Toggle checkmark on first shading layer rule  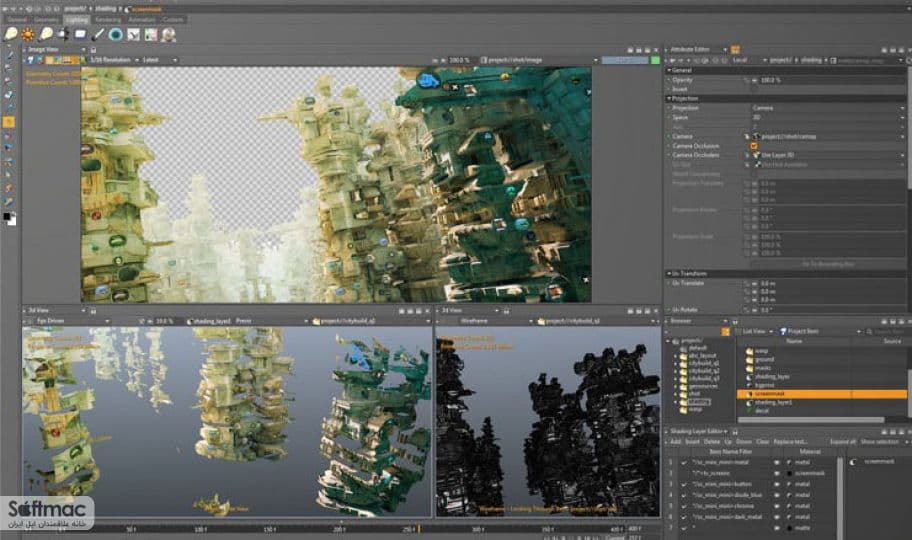684,463
